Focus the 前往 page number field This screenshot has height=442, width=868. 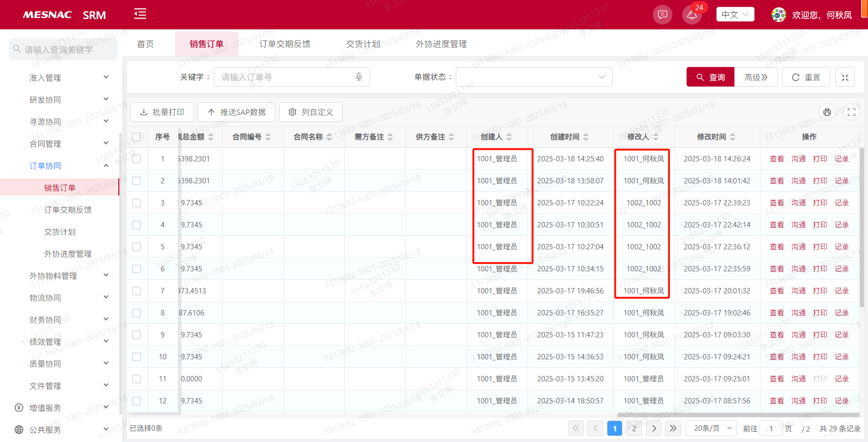(x=772, y=428)
